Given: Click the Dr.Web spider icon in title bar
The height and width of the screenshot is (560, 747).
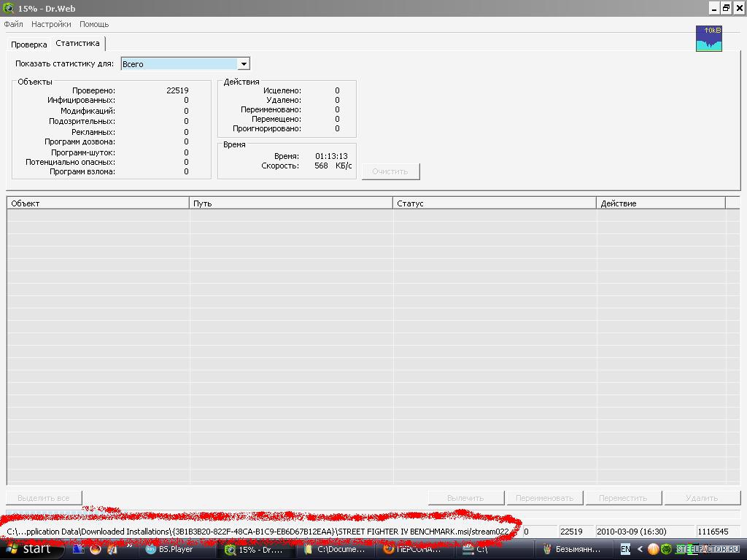Looking at the screenshot, I should point(8,8).
